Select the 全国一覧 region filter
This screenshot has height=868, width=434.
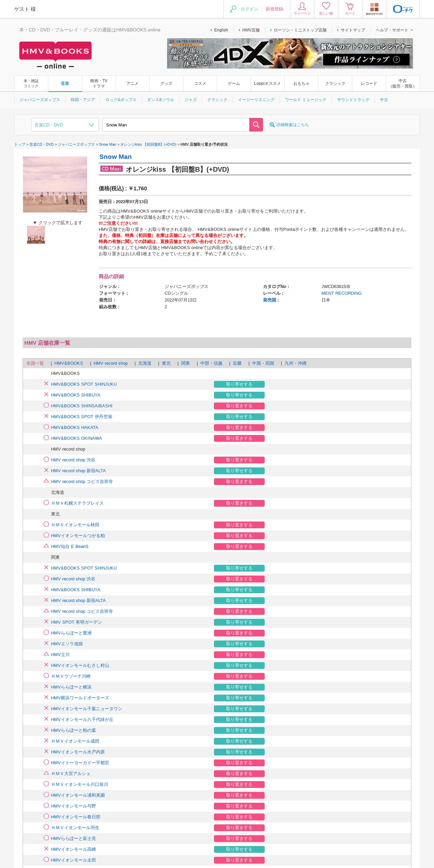click(35, 363)
